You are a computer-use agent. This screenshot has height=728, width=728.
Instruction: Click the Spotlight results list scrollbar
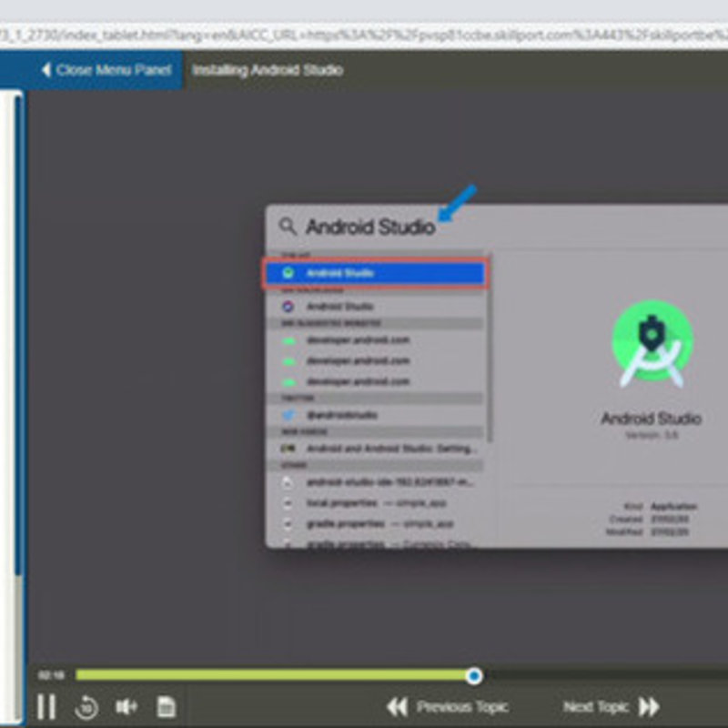pos(490,349)
